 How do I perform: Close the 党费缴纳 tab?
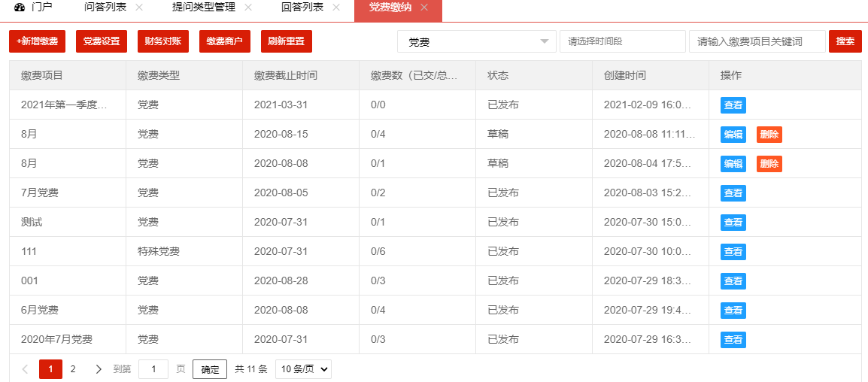[x=424, y=8]
